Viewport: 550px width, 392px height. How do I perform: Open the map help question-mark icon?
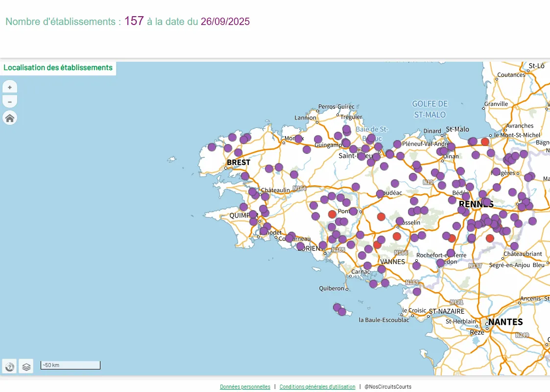(x=9, y=366)
